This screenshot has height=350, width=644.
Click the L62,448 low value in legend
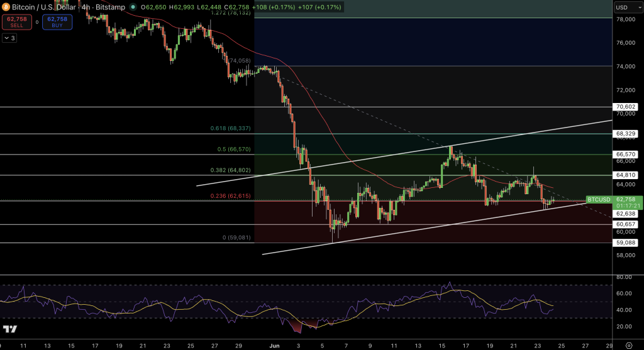[209, 7]
